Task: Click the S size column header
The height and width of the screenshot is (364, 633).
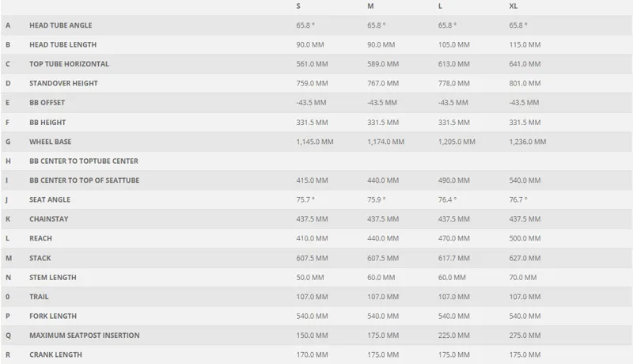Action: point(298,6)
